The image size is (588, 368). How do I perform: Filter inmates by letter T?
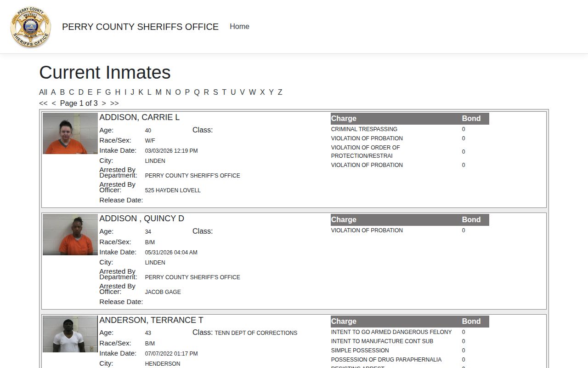coord(224,92)
